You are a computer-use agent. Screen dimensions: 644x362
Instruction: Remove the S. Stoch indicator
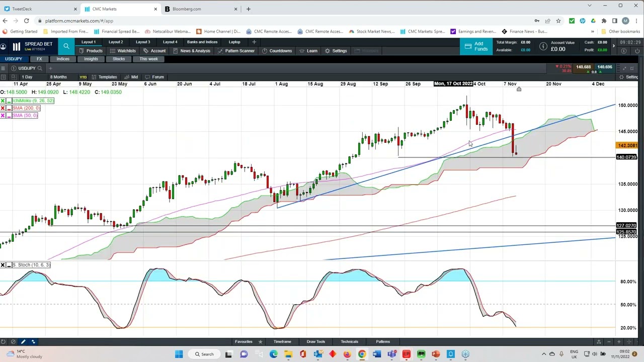click(x=3, y=265)
